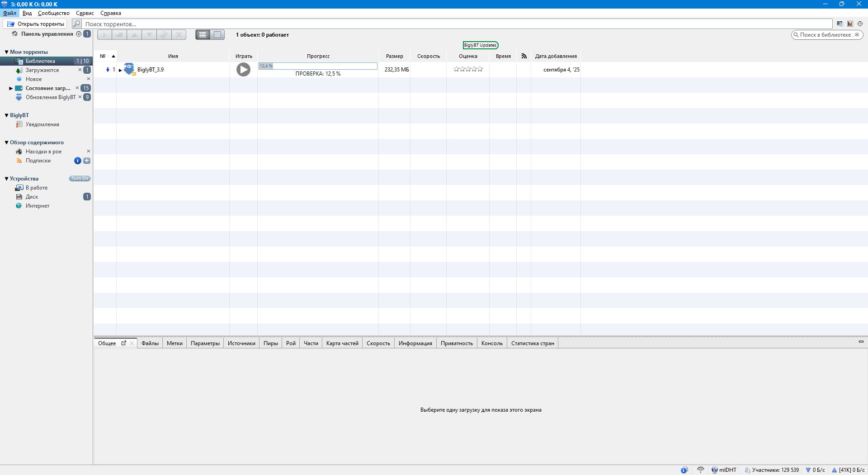Viewport: 868px width, 475px height.
Task: Collapse the Мои торренты section
Action: pos(6,52)
